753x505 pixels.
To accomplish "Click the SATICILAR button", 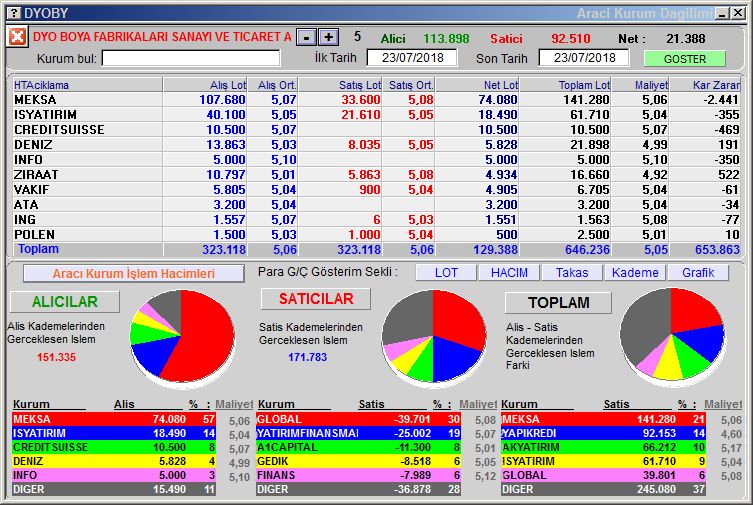I will pos(316,299).
